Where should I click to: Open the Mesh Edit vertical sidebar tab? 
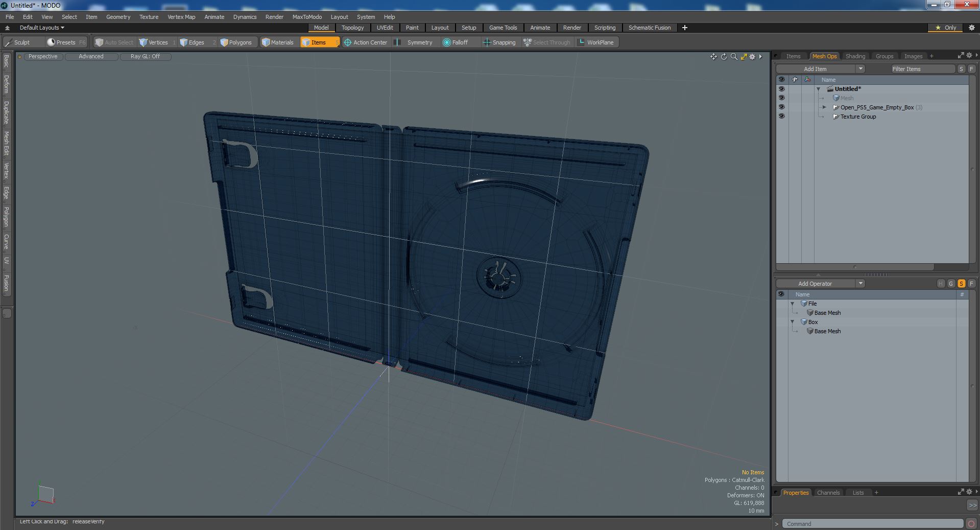pos(6,143)
